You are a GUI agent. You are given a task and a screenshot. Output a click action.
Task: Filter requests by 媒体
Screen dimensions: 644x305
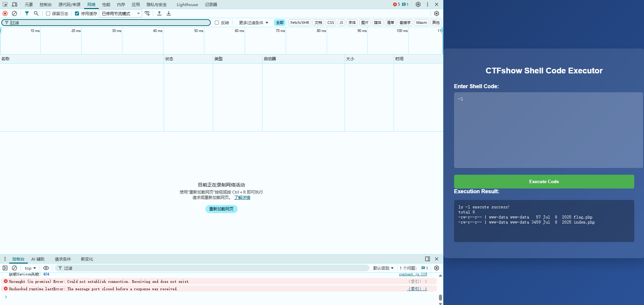[378, 23]
